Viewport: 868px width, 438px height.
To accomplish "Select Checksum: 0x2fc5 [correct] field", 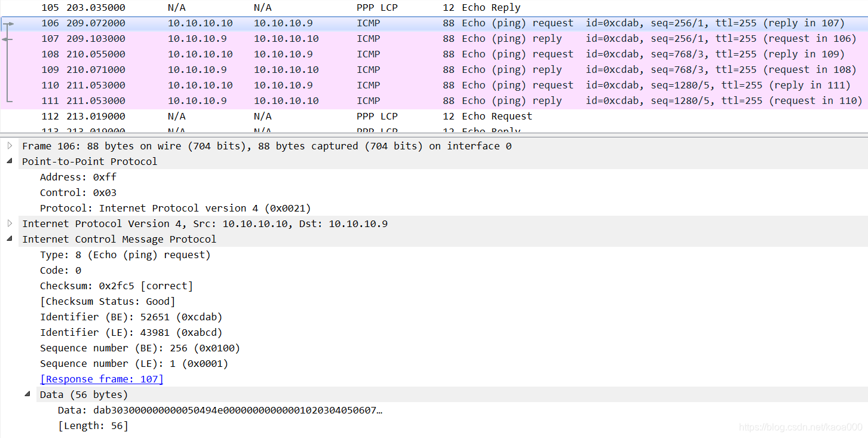I will (x=116, y=286).
